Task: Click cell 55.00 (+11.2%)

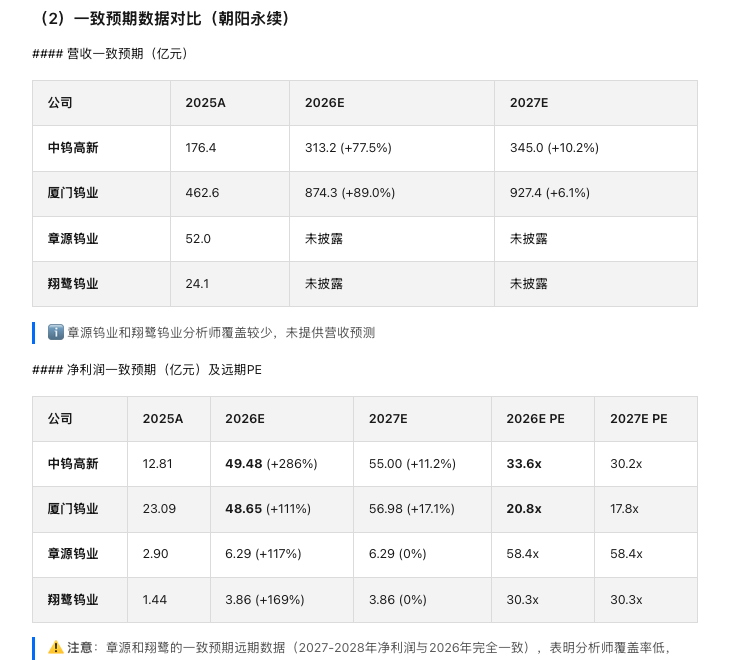Action: (412, 464)
